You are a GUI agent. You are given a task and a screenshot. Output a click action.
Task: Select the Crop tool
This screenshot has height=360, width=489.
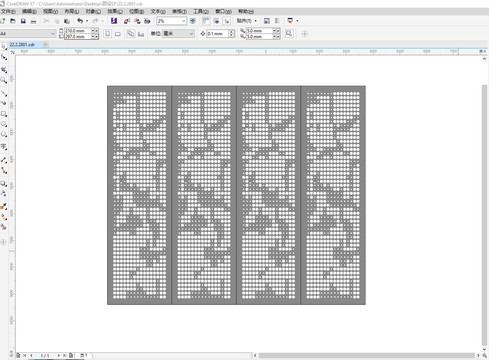point(4,70)
